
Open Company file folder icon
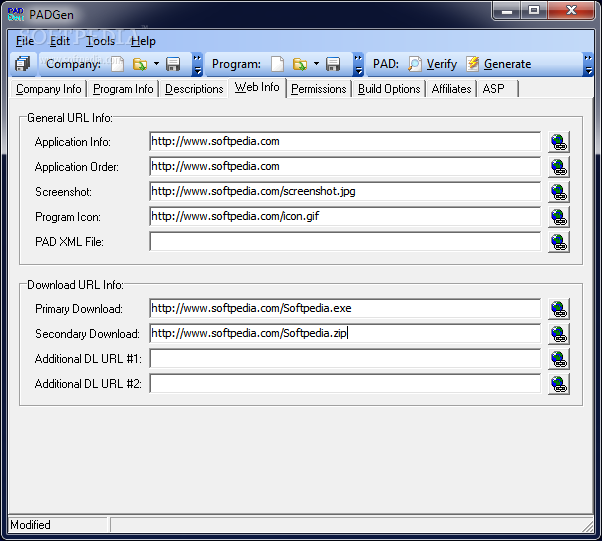[140, 64]
